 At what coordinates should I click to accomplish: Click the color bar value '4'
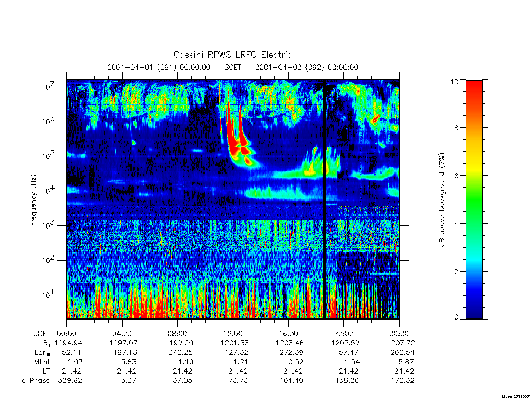(x=456, y=223)
